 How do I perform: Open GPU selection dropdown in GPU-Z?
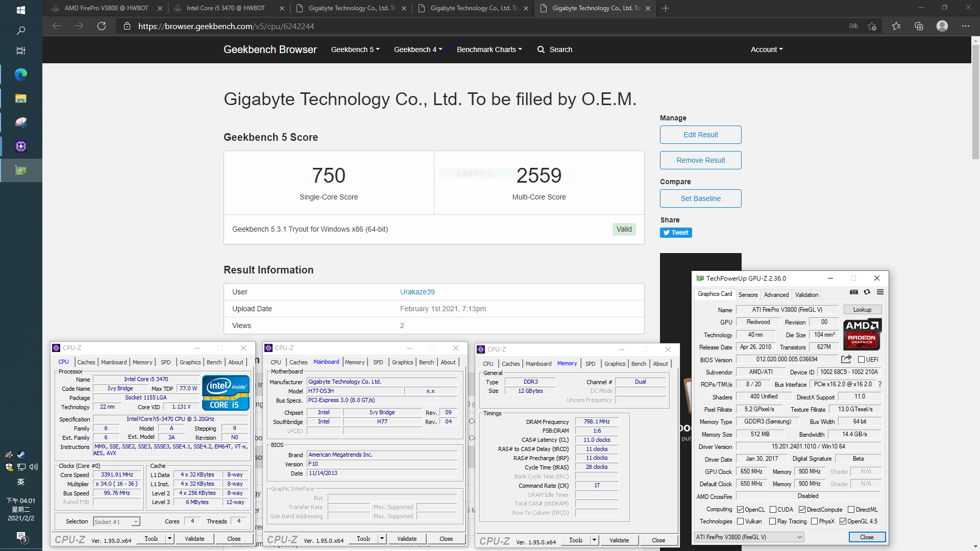coord(749,537)
